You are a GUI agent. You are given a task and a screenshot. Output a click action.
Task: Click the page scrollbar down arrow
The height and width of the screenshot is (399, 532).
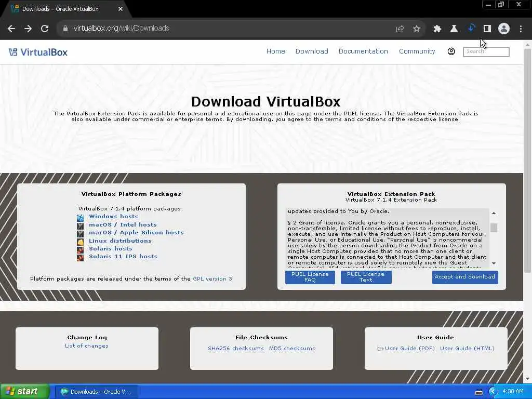pos(527,379)
